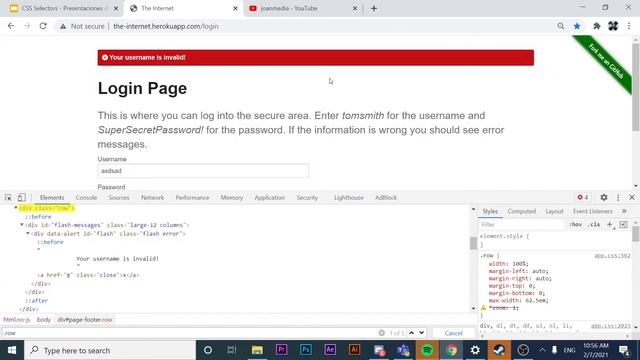
Task: Open DevTools settings gear
Action: (604, 198)
